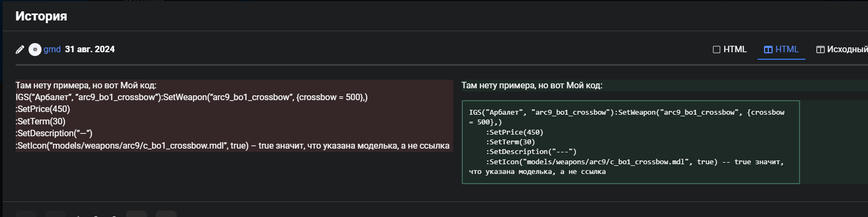The image size is (868, 217).
Task: Click the split-pane icon beside Исходный
Action: coord(821,50)
